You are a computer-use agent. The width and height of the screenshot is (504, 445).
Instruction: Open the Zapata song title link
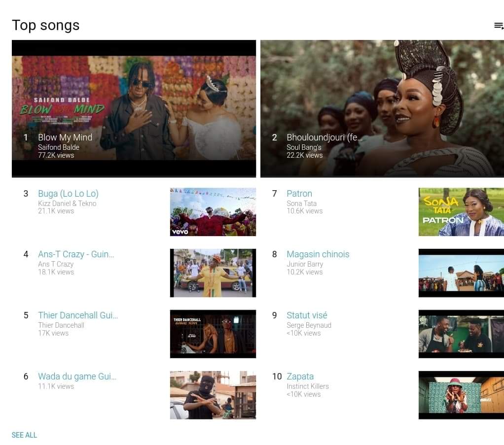pyautogui.click(x=300, y=376)
